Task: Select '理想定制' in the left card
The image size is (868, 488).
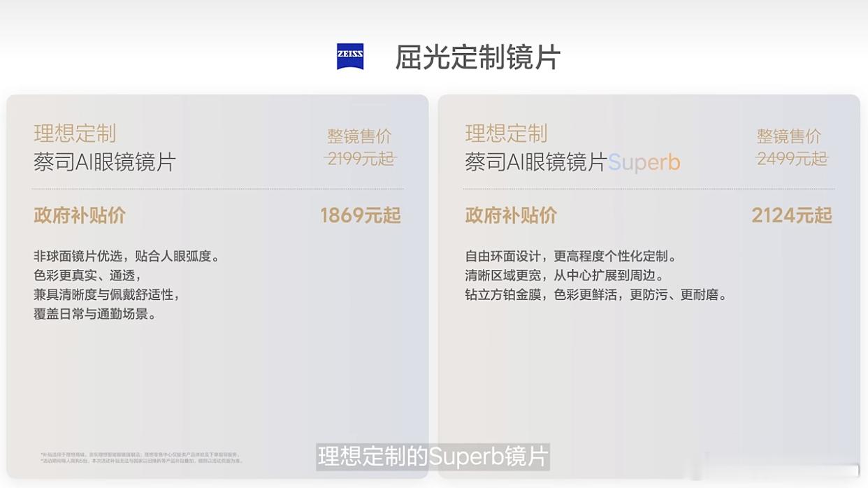Action: [75, 133]
